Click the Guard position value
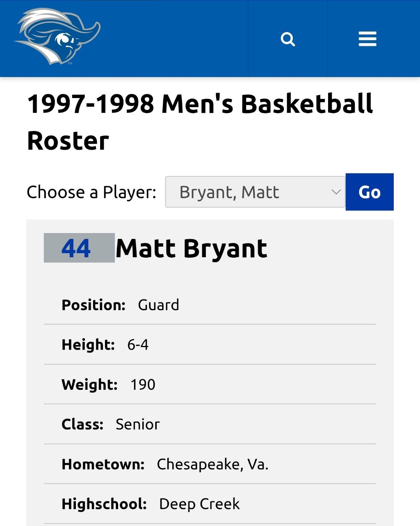420x526 pixels. [x=158, y=305]
